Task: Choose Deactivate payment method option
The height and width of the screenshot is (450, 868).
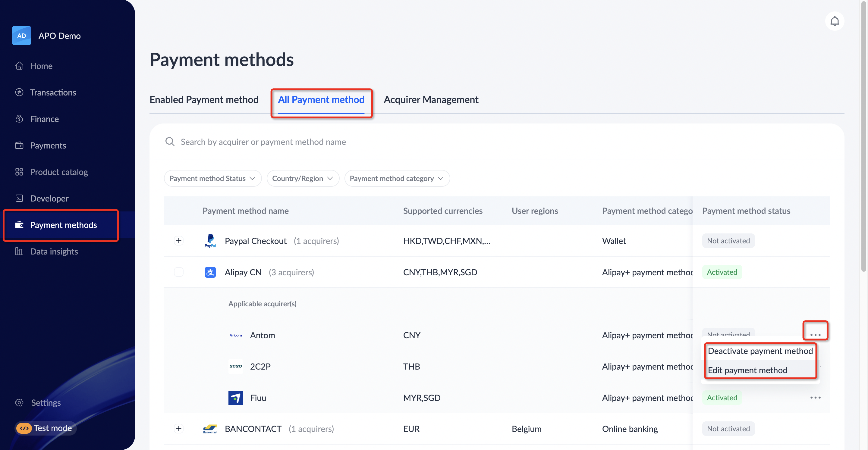Action: click(760, 351)
